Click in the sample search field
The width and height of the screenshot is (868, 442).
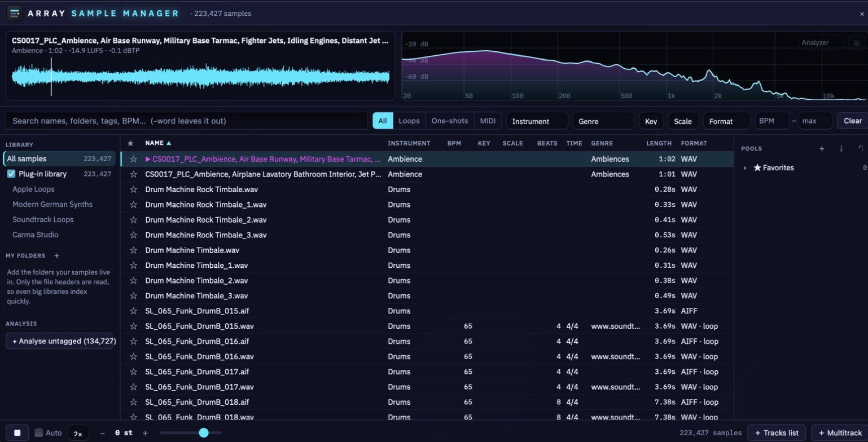tap(187, 121)
